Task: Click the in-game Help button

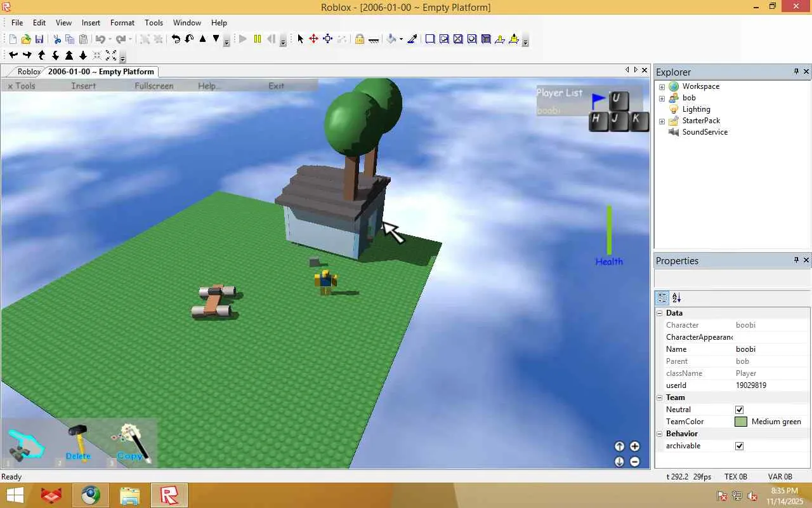Action: pos(209,86)
